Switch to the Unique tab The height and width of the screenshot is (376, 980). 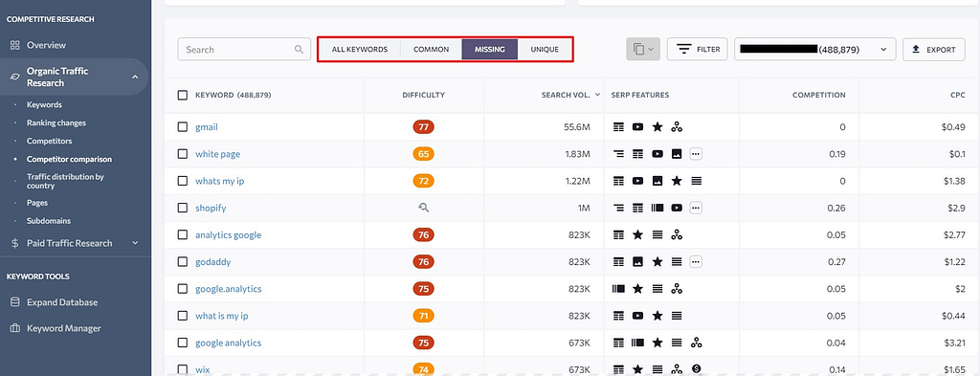545,50
